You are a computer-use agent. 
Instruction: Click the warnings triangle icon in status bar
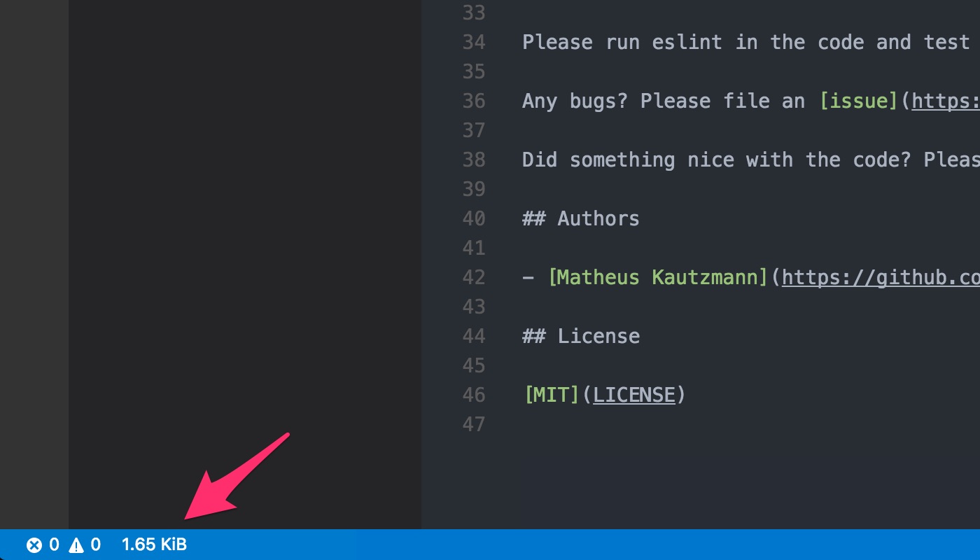tap(76, 545)
